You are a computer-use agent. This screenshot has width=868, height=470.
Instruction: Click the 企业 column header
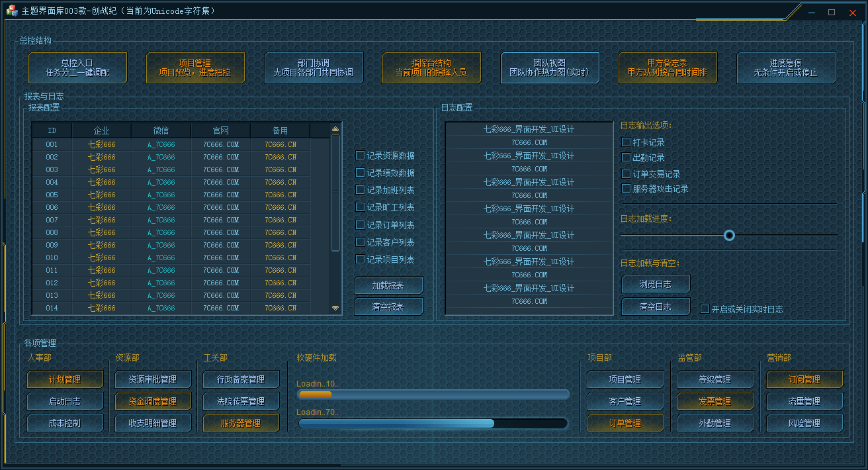(x=101, y=131)
